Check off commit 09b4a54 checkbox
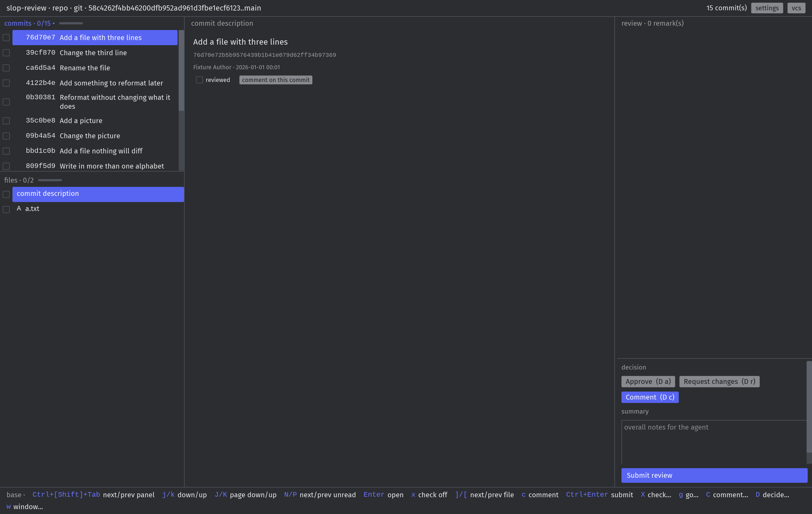 pos(6,136)
